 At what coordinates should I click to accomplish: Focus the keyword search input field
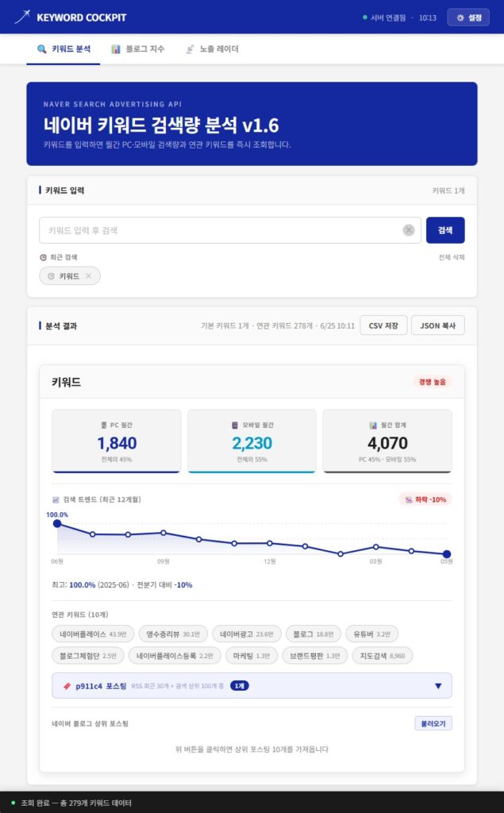(229, 230)
